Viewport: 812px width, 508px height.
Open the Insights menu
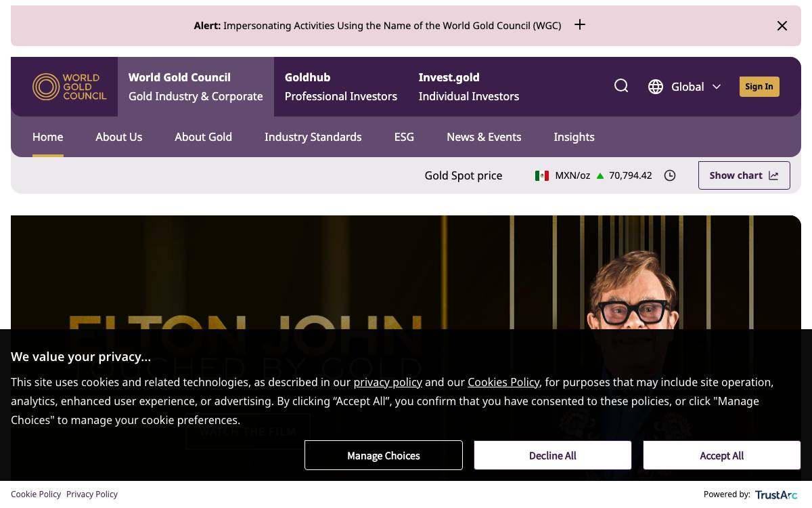(x=574, y=137)
